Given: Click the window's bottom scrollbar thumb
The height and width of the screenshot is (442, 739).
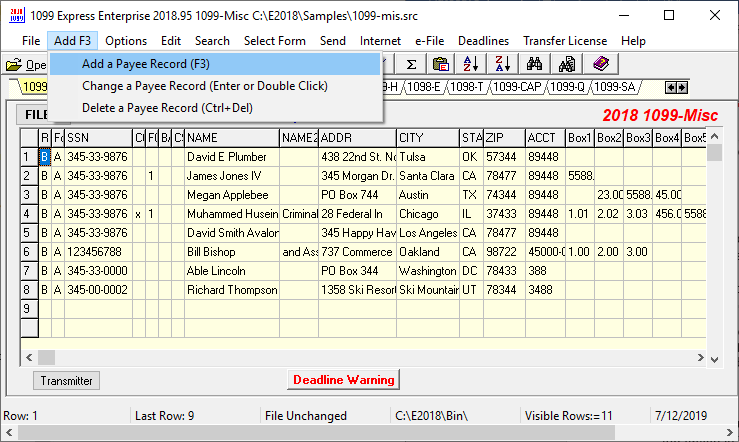Looking at the screenshot, I should [316, 432].
